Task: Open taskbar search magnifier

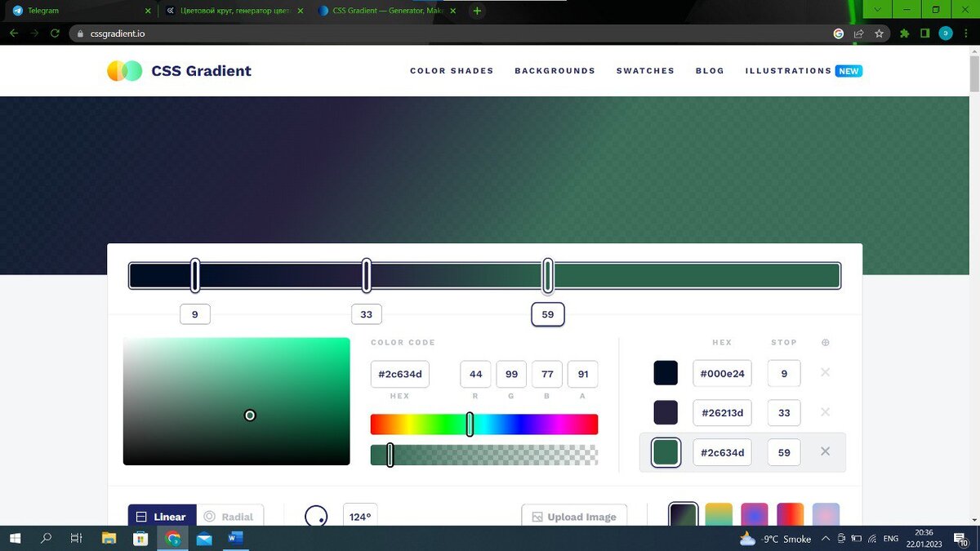Action: pyautogui.click(x=47, y=539)
